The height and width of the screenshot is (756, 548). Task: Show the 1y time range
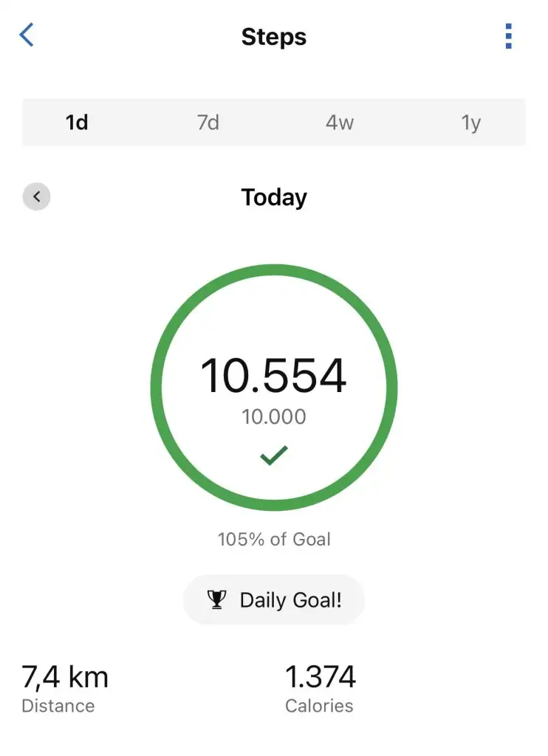[471, 122]
